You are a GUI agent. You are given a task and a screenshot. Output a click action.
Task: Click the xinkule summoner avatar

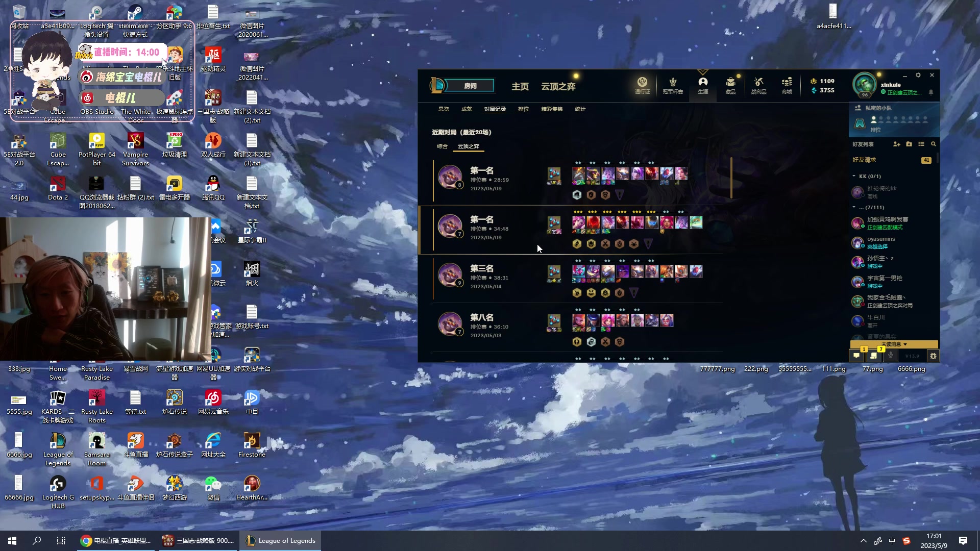[864, 84]
